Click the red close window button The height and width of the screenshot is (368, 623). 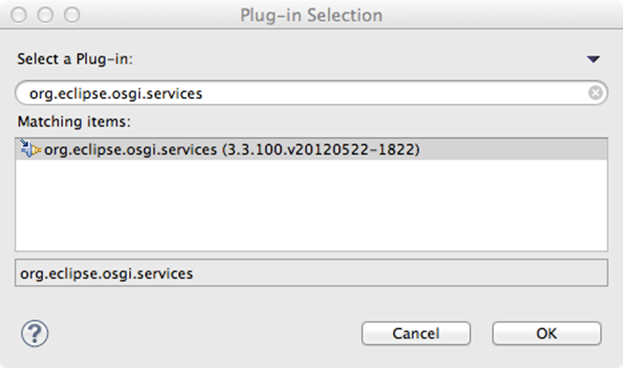[19, 15]
